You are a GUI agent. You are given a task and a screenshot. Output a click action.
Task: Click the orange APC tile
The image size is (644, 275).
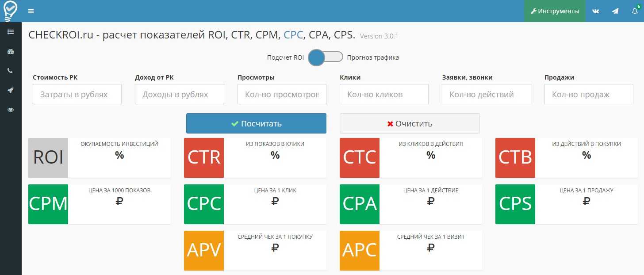(360, 251)
